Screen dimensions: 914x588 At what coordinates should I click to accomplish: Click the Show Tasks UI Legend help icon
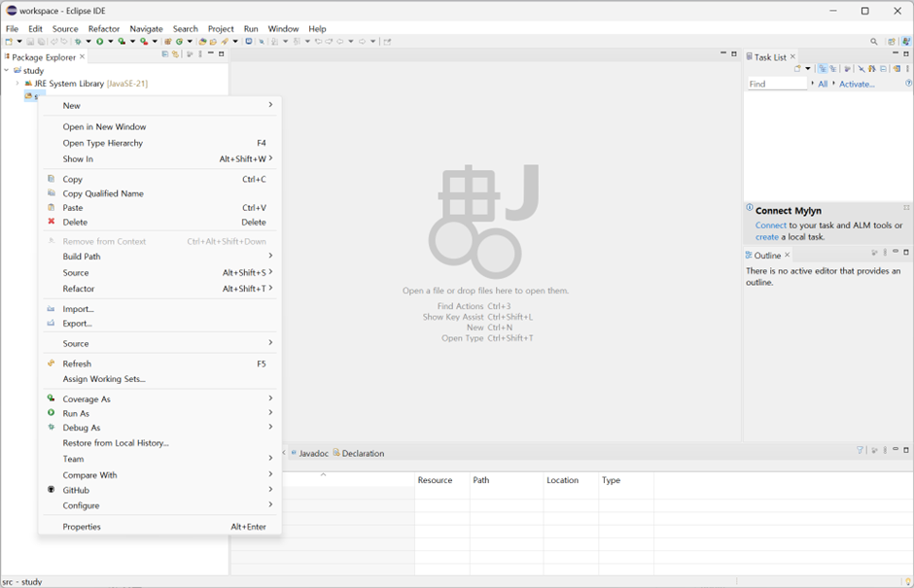(909, 84)
